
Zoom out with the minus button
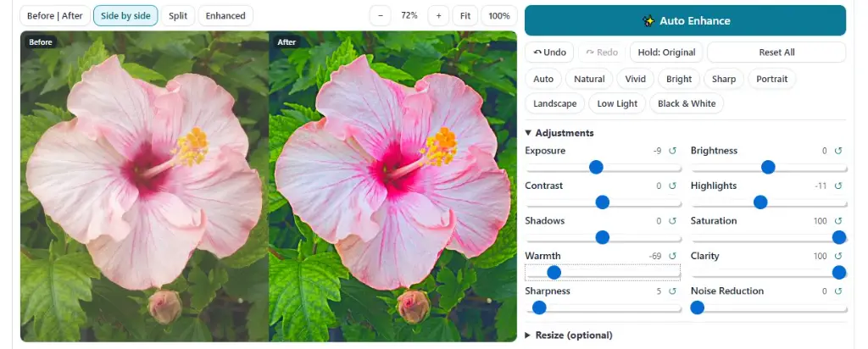tap(381, 15)
